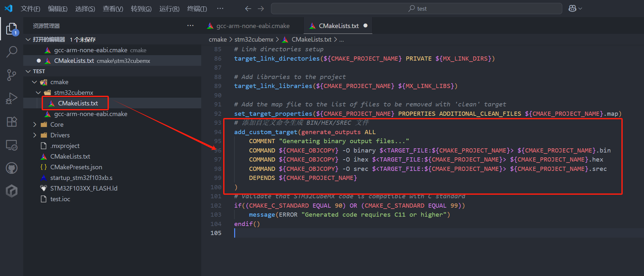The height and width of the screenshot is (276, 644).
Task: Expand the Core folder
Action: (x=35, y=124)
